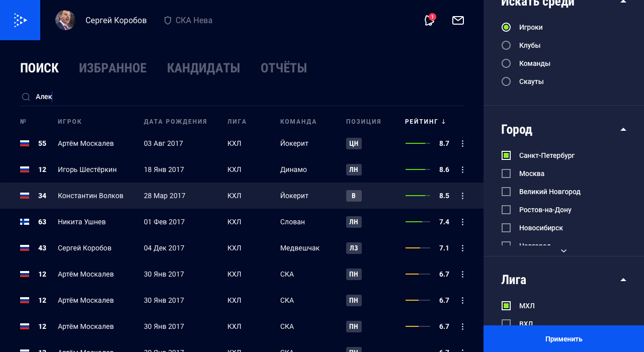644x352 pixels.
Task: Click rating value 8.6
Action: click(444, 169)
